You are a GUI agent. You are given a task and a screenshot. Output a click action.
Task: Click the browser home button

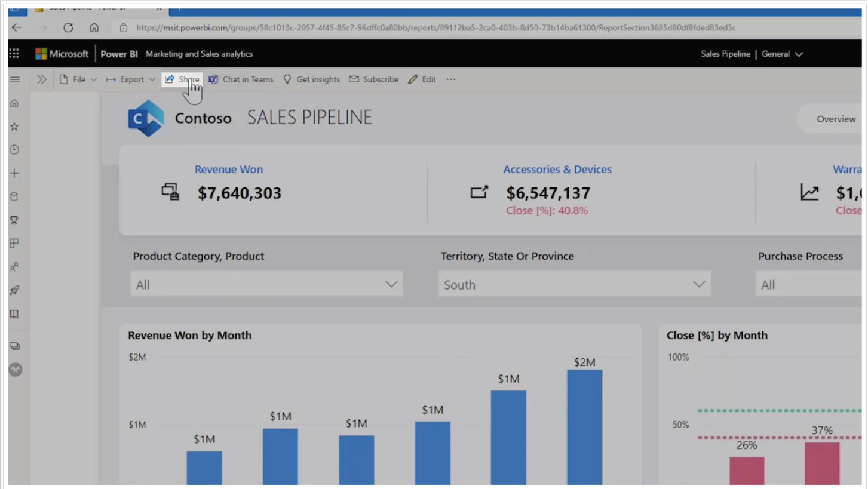pyautogui.click(x=94, y=27)
